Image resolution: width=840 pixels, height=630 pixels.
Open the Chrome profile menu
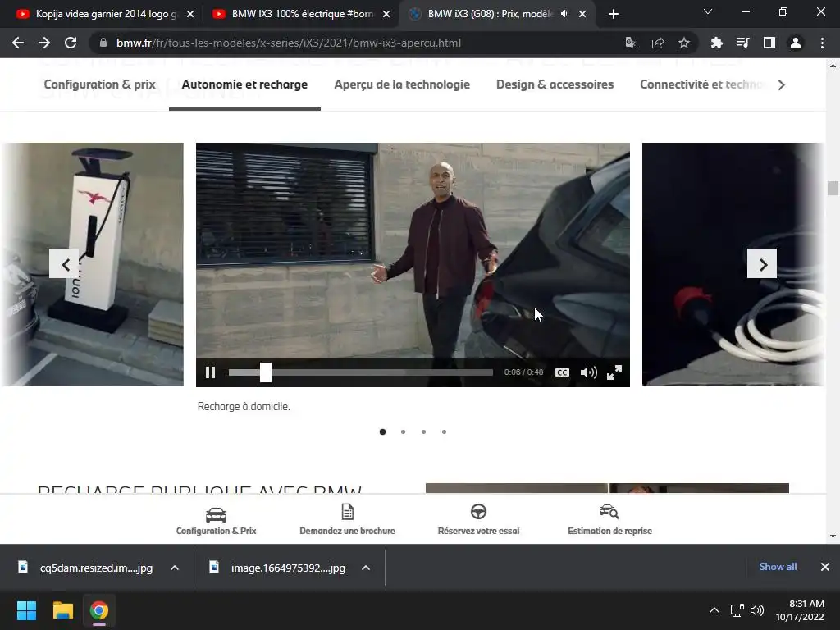pos(796,43)
